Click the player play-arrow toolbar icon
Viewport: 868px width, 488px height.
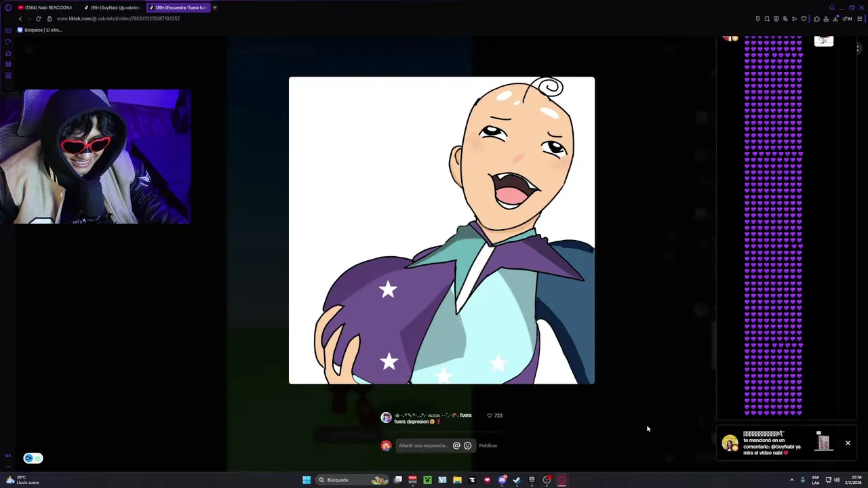[795, 18]
